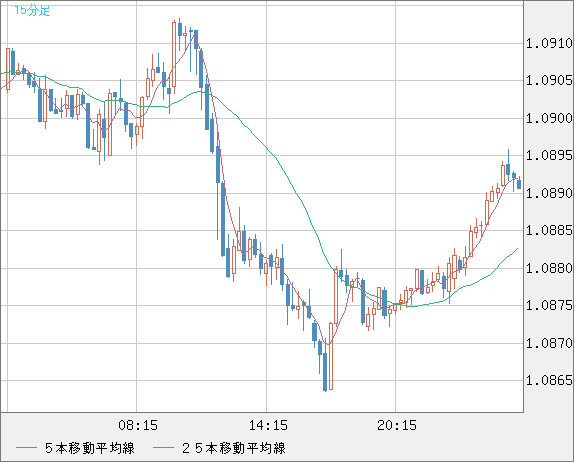Click the 1.0910 price axis label
574x462 pixels.
549,43
